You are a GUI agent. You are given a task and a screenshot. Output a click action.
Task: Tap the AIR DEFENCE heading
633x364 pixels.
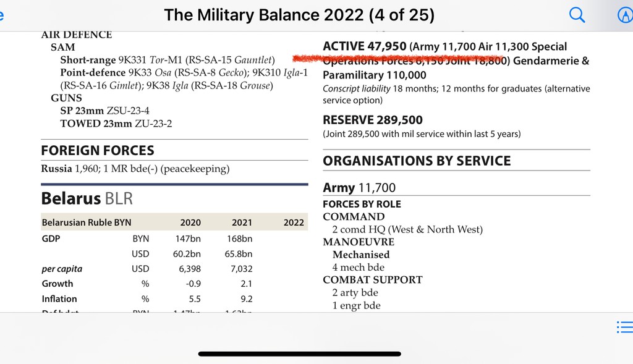point(77,35)
